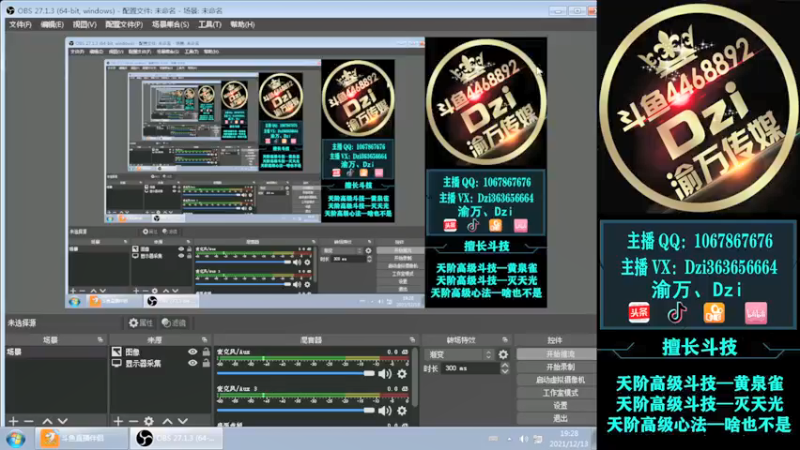Viewport: 800px width, 450px height.
Task: Open 滤镜 filters button above docks
Action: point(174,323)
